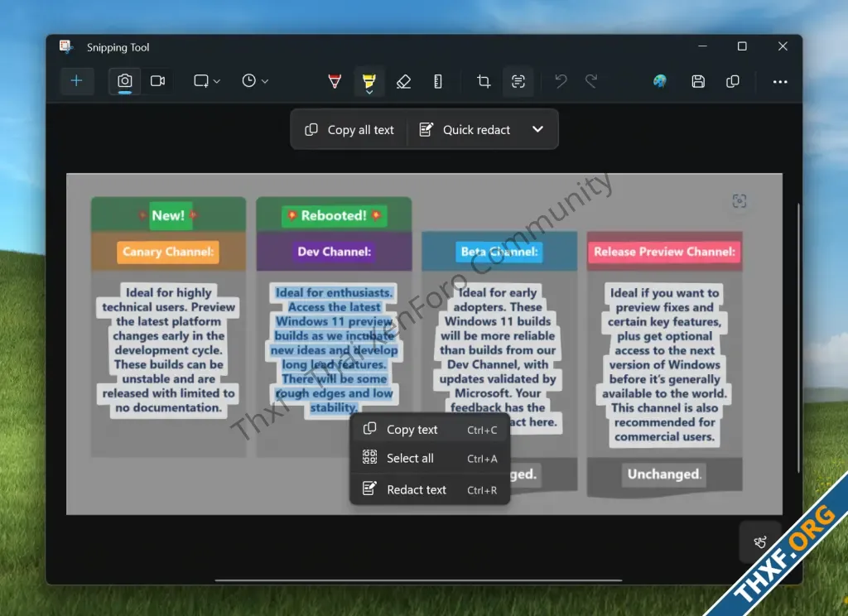Screen dimensions: 848x616
Task: Open Edit in Paint icon
Action: (660, 82)
